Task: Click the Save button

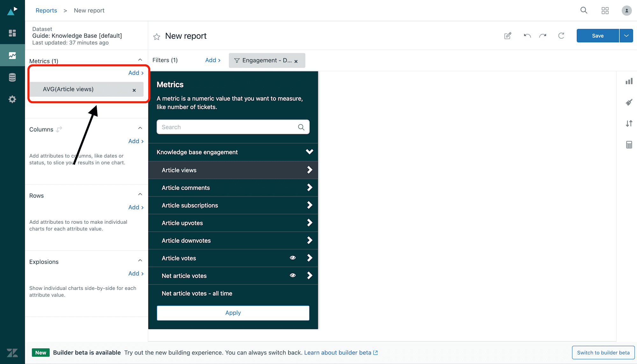Action: pyautogui.click(x=598, y=35)
